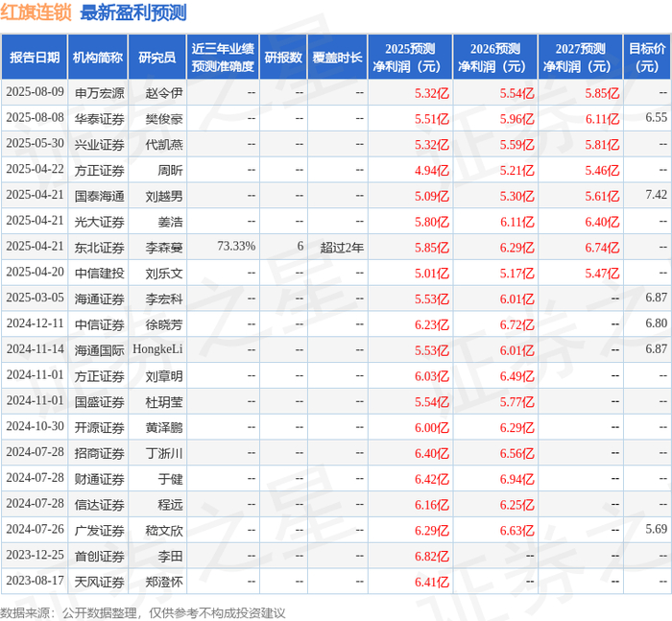Click the 2027预测净利润 column header

tap(581, 58)
